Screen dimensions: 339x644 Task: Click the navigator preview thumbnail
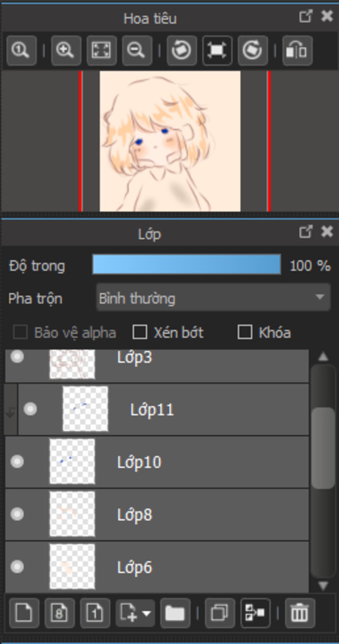[x=170, y=141]
